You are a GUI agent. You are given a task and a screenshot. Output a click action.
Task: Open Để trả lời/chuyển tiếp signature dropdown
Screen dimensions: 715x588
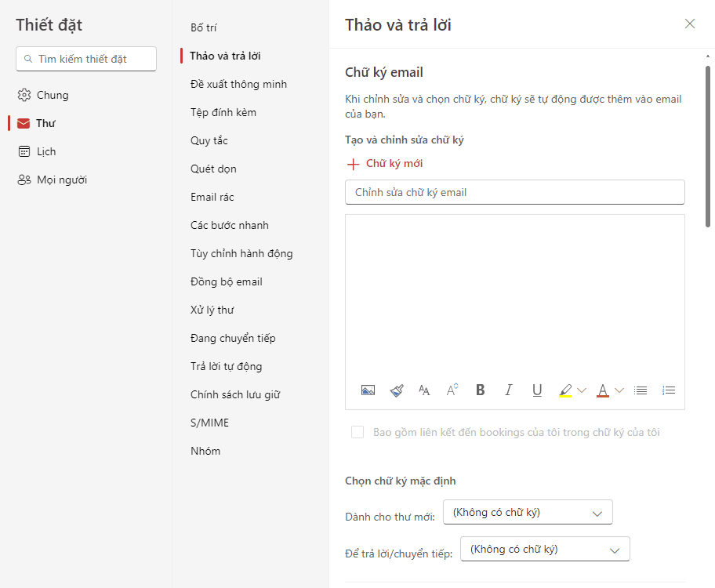point(545,549)
